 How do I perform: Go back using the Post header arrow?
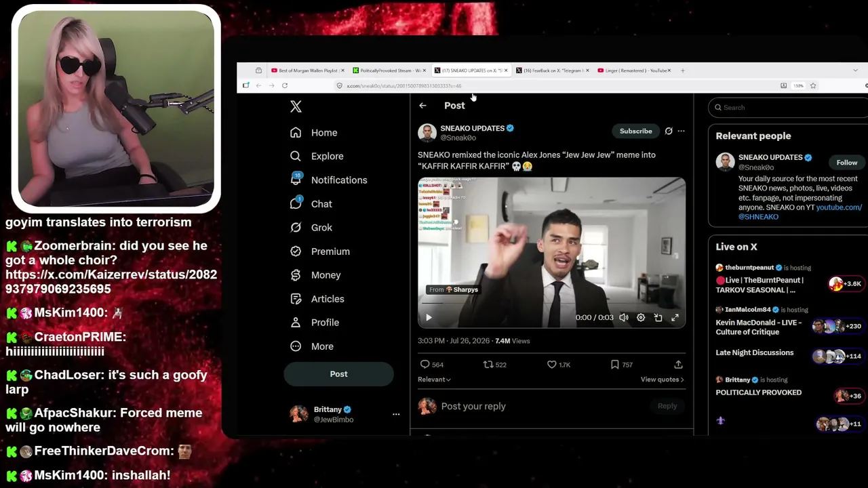click(x=422, y=106)
